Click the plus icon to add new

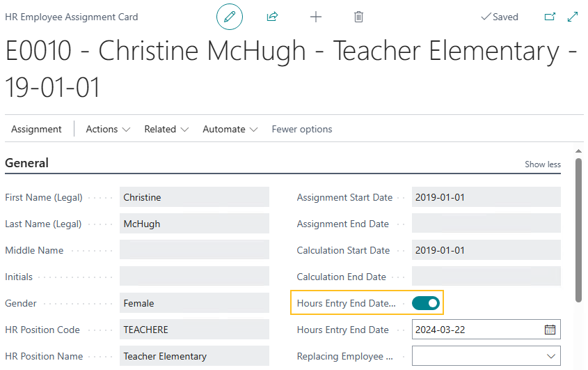click(316, 17)
